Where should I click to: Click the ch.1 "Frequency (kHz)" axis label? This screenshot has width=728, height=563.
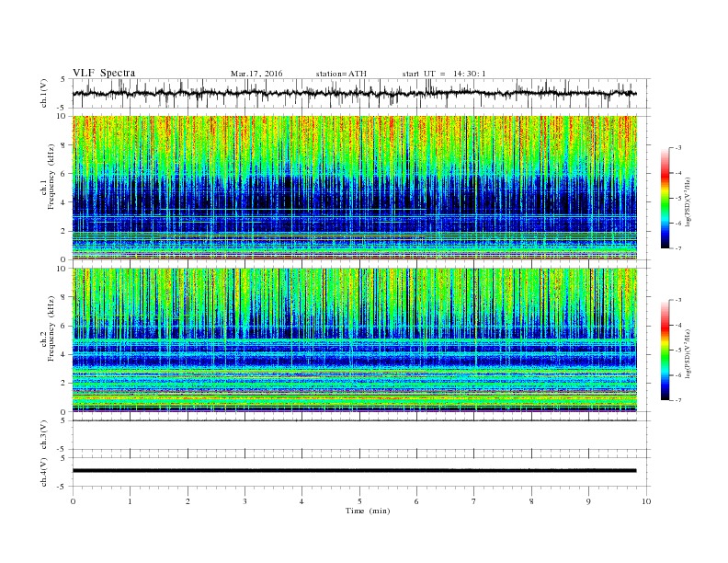[x=51, y=177]
